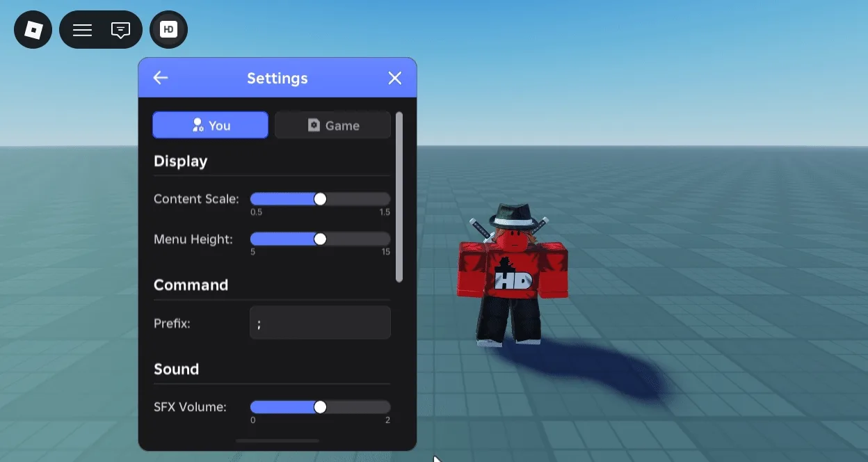The image size is (868, 462).
Task: Click the Sound section heading
Action: tap(177, 369)
